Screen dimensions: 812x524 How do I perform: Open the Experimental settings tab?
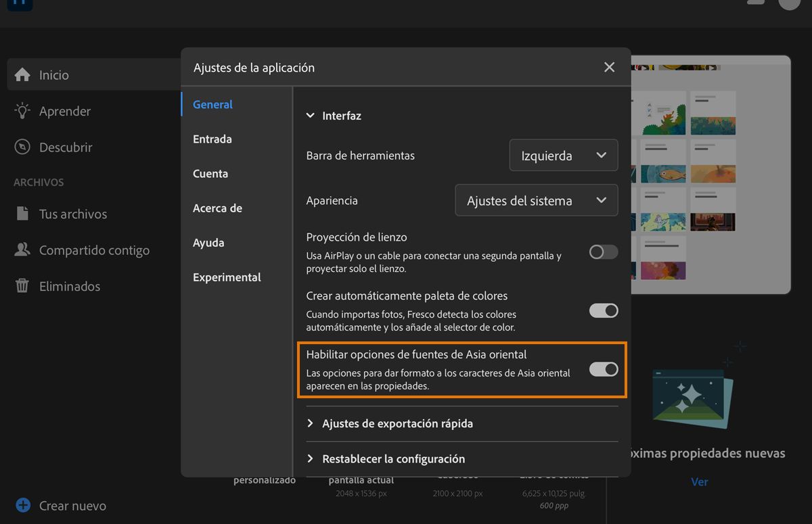227,277
